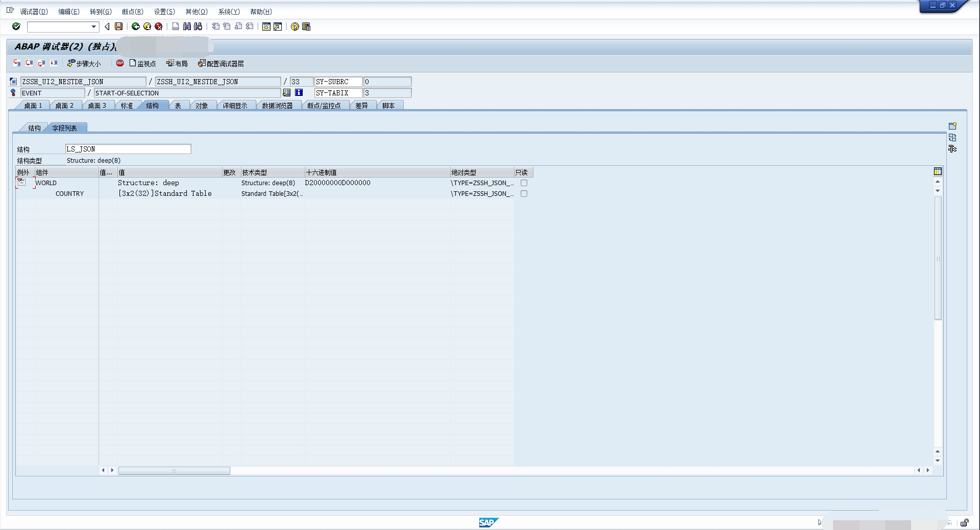Viewport: 980px width, 530px height.
Task: Open the 帮助(H) menu
Action: (261, 12)
